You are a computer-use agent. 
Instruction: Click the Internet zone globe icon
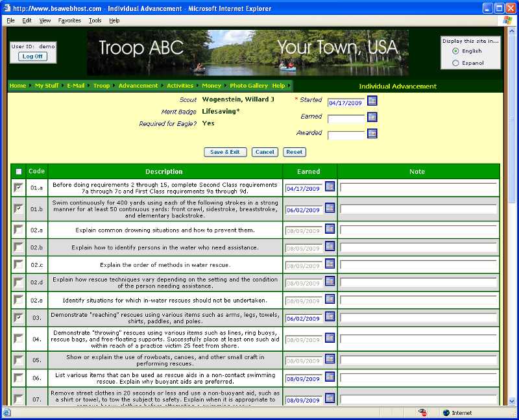point(446,413)
